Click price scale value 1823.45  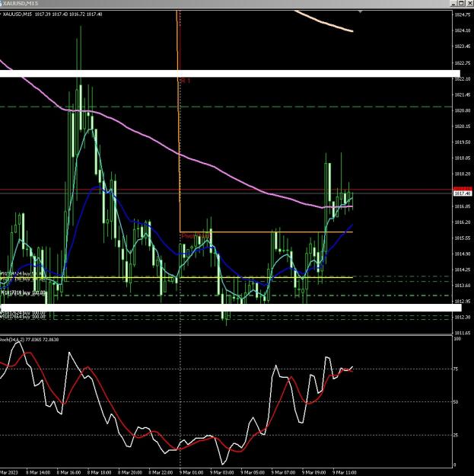click(463, 46)
